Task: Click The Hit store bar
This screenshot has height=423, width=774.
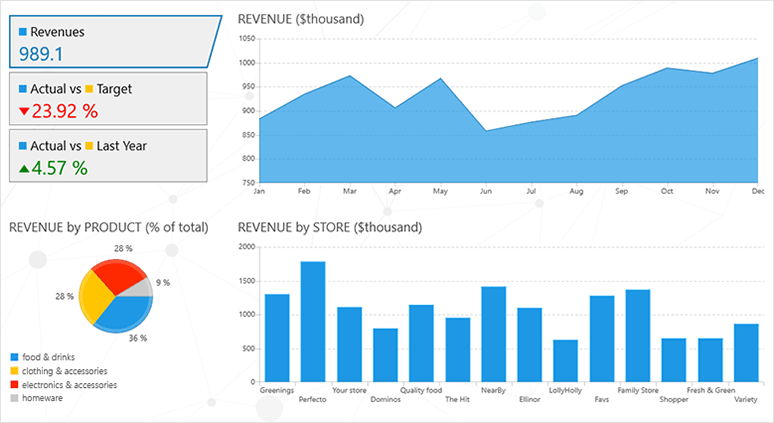Action: 458,350
